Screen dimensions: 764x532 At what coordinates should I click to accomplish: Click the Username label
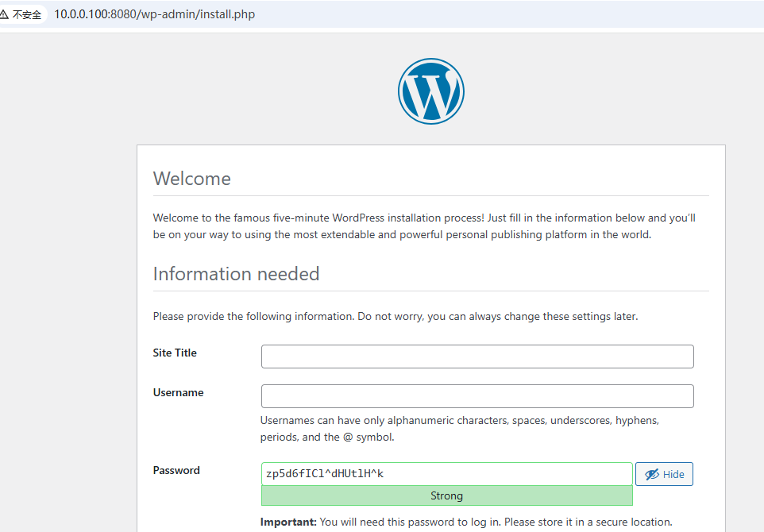point(178,392)
